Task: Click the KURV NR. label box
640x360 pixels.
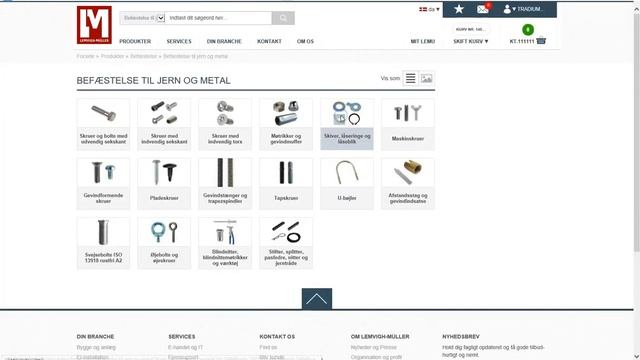Action: click(x=470, y=29)
